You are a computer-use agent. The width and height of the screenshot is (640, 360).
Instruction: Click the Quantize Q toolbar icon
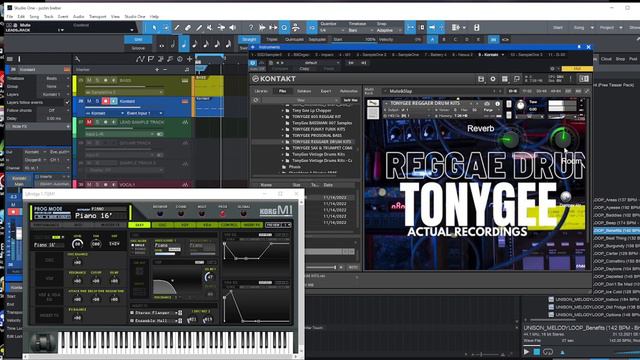pyautogui.click(x=284, y=28)
